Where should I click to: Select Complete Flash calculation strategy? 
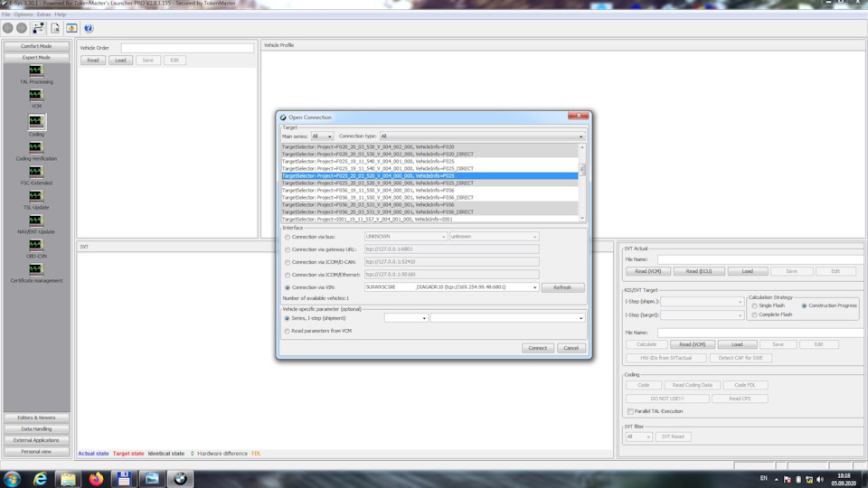pos(754,314)
